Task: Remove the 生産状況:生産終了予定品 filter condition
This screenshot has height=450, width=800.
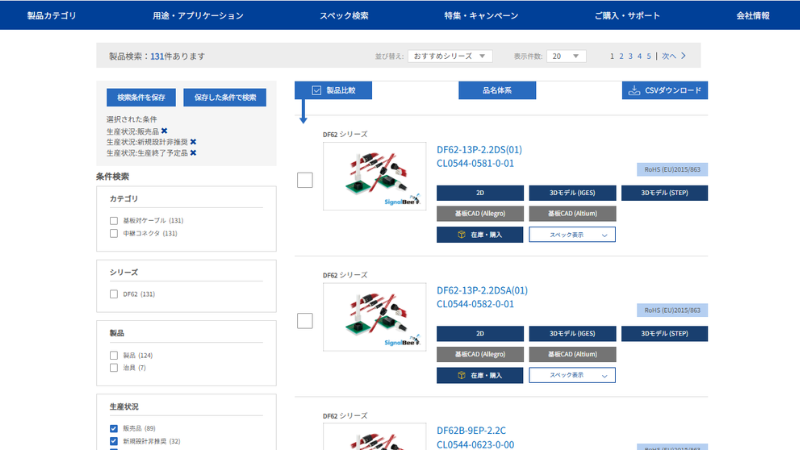Action: click(x=193, y=153)
